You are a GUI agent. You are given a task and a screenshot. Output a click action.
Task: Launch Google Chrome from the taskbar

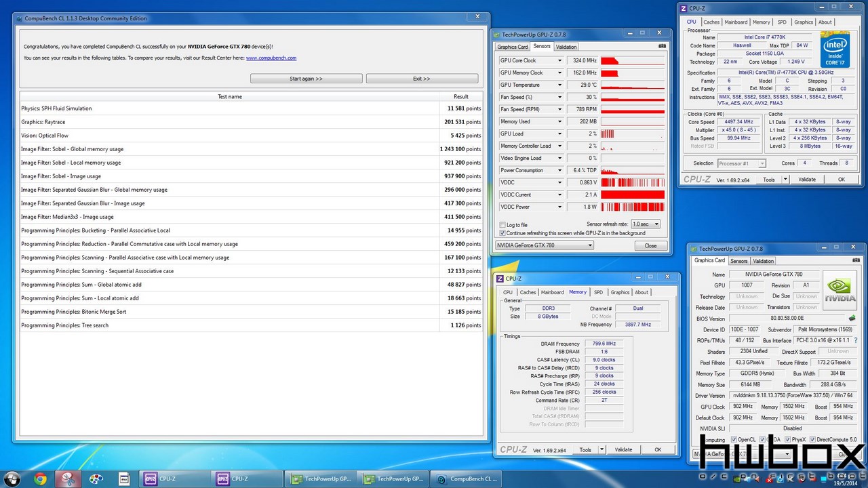pos(40,479)
